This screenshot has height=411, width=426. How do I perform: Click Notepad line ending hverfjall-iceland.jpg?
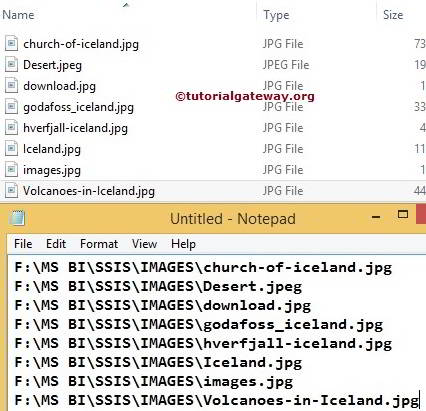coord(203,344)
